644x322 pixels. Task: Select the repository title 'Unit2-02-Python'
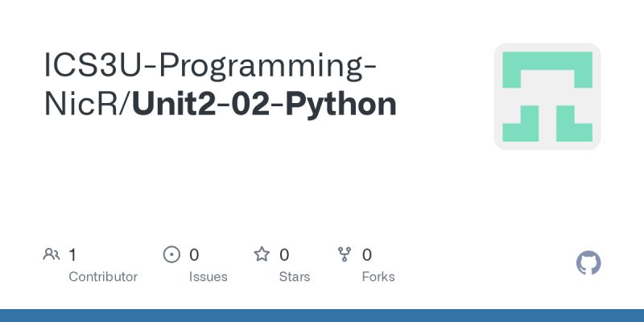click(x=264, y=104)
